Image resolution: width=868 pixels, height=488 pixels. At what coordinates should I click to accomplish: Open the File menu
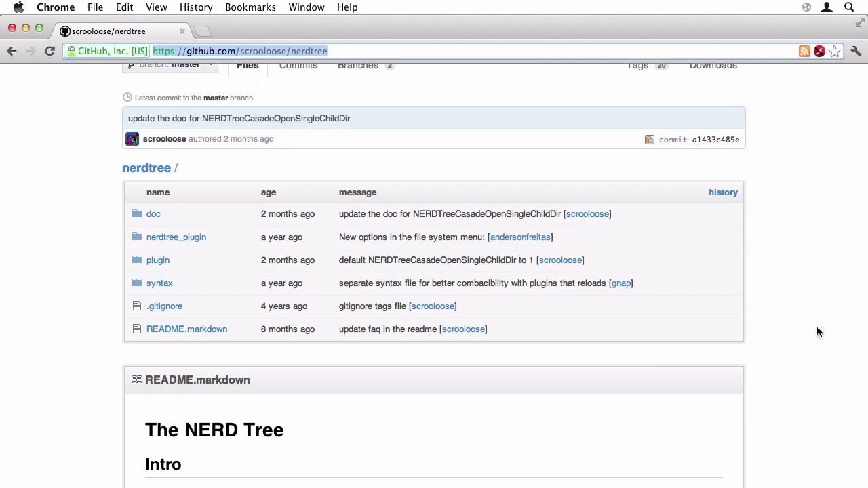click(95, 7)
